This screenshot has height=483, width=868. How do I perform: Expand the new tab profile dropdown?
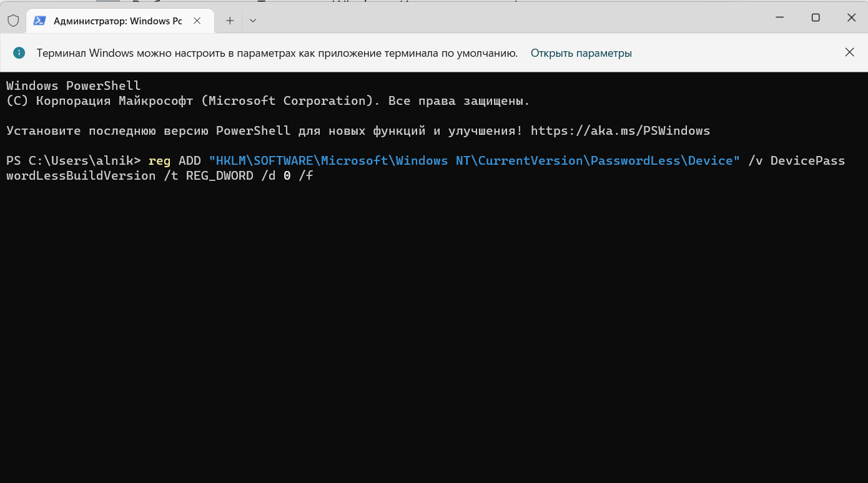(x=252, y=21)
